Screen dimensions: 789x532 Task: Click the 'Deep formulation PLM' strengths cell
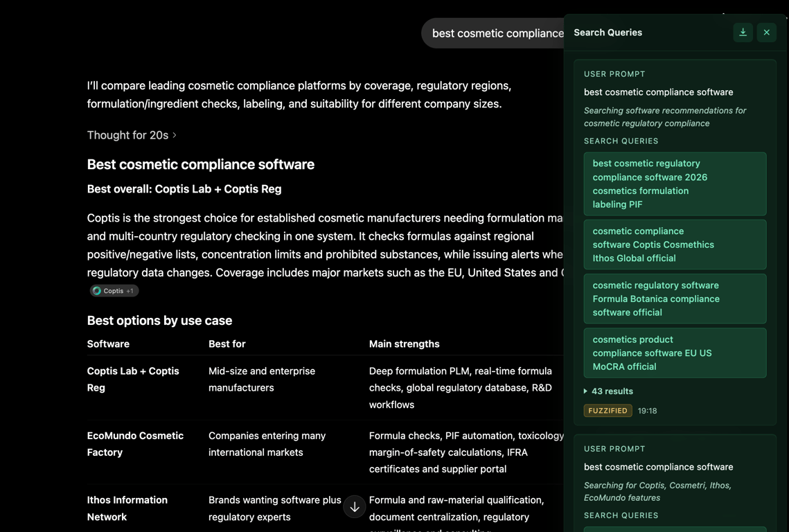(x=461, y=387)
